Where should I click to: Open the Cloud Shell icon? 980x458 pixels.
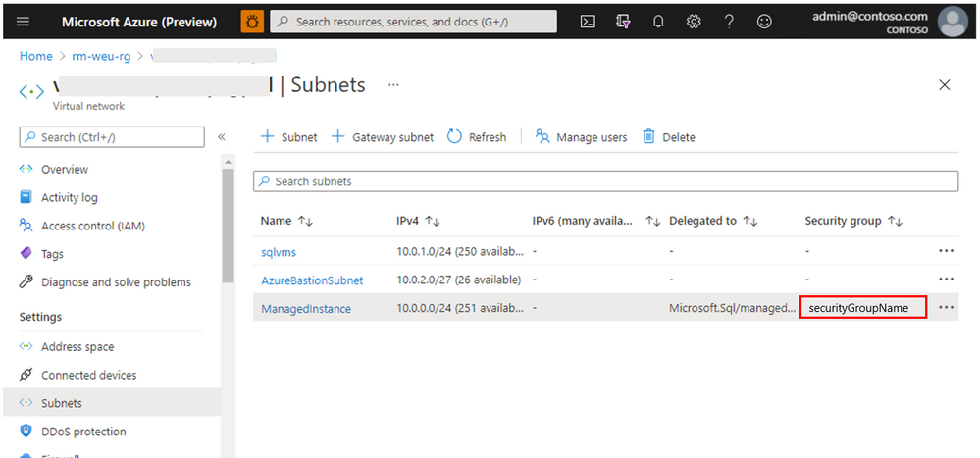588,22
